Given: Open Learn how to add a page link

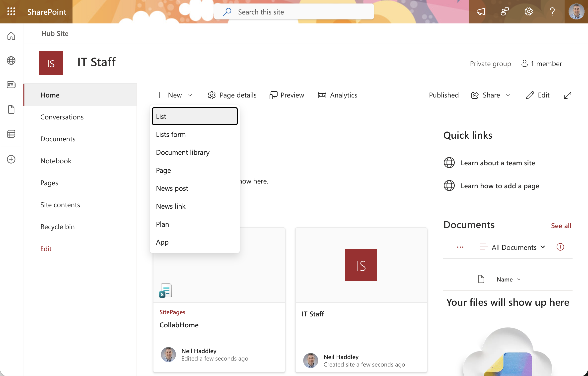Looking at the screenshot, I should (x=500, y=186).
